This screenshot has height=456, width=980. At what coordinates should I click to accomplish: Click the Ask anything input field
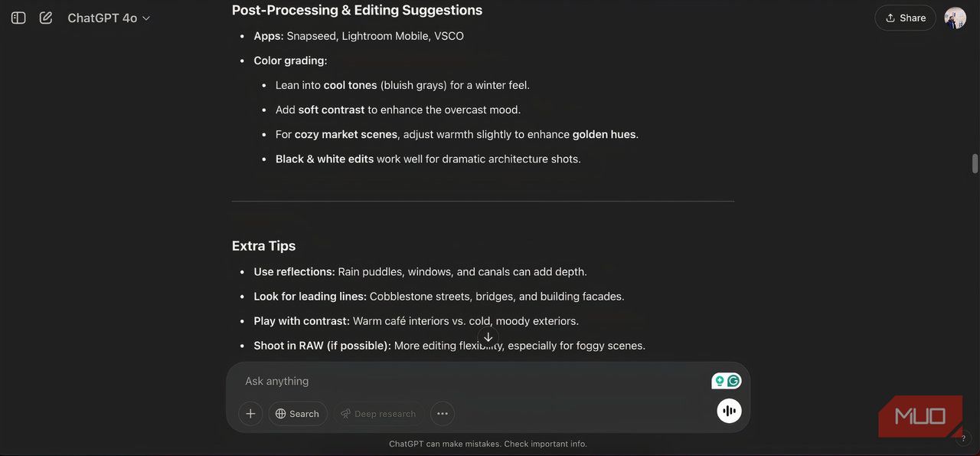pyautogui.click(x=475, y=381)
